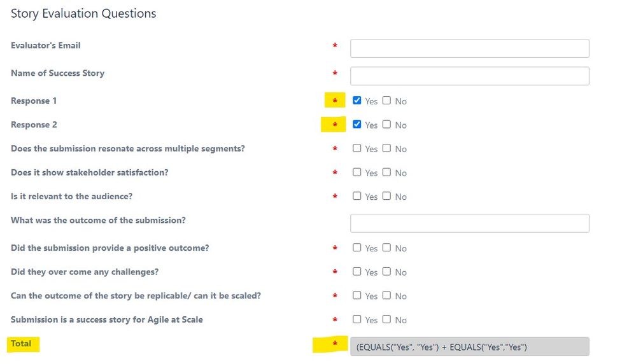Check Yes for stakeholder satisfaction question
Screen dimensions: 636x364
[x=357, y=172]
